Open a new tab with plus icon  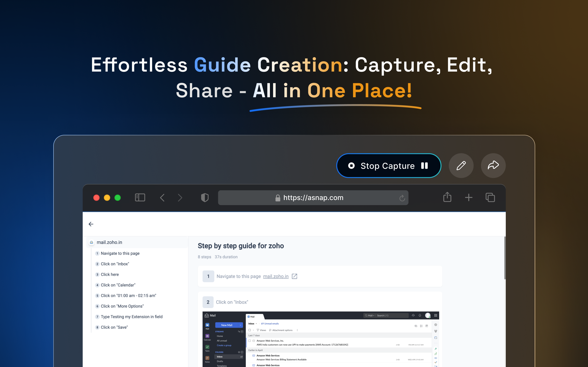pos(469,197)
